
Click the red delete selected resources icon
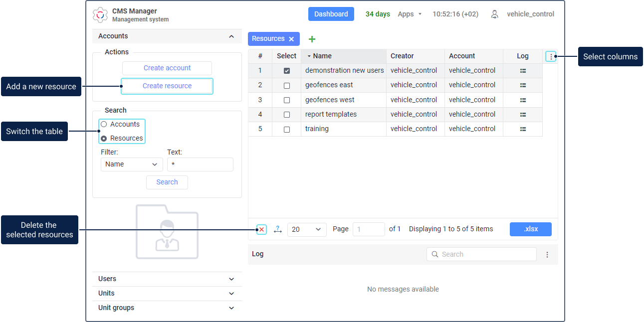point(261,230)
